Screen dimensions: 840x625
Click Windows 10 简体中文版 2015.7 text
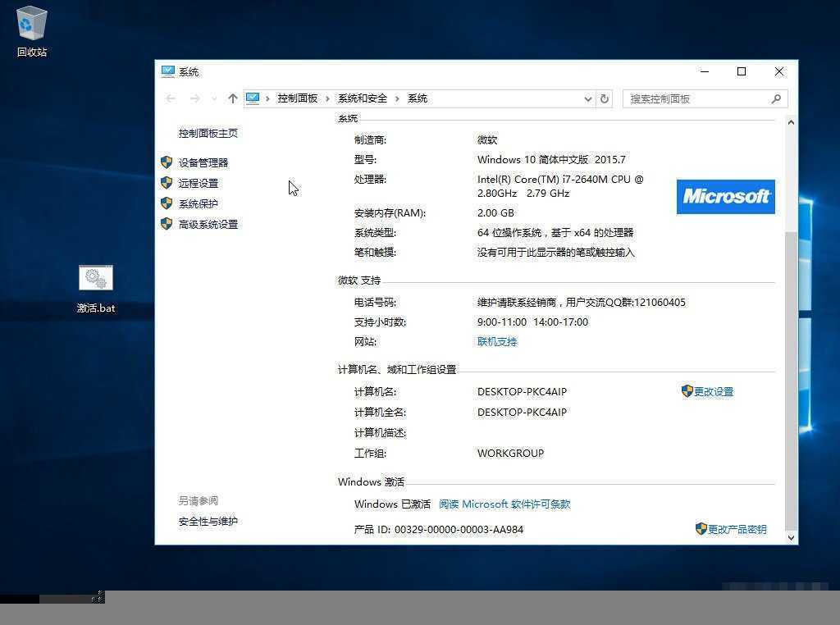click(551, 160)
